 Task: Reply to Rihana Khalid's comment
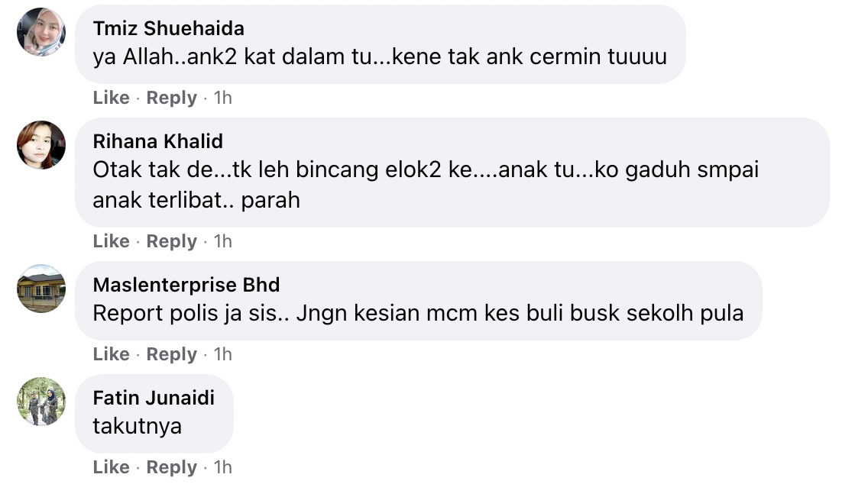pos(171,241)
